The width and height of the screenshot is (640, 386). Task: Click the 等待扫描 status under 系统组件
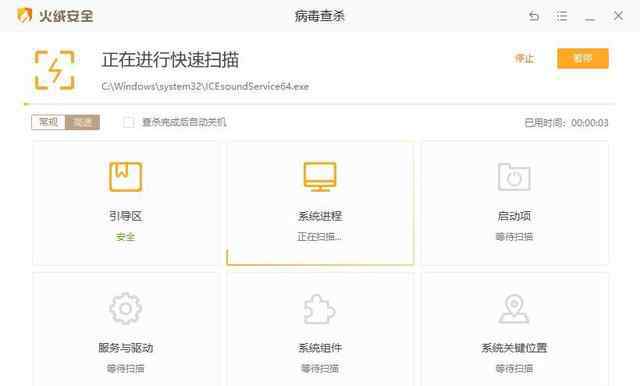click(320, 369)
